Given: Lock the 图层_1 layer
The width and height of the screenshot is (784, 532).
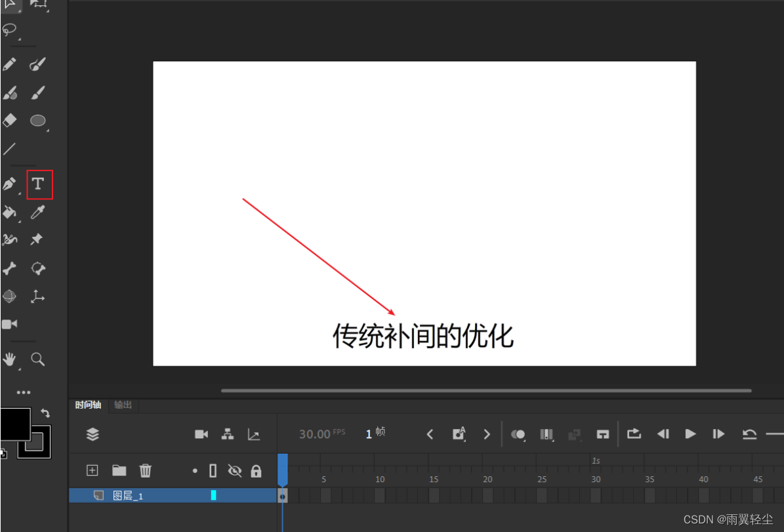Looking at the screenshot, I should (x=256, y=470).
